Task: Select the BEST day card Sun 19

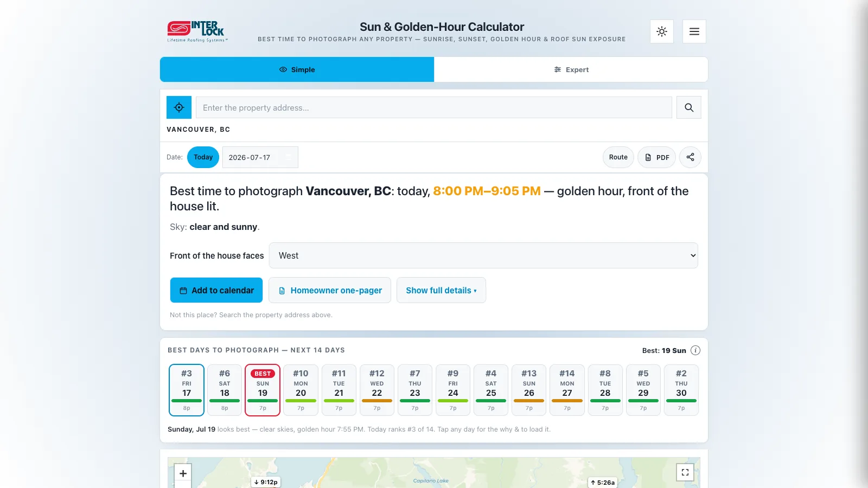Action: point(263,390)
